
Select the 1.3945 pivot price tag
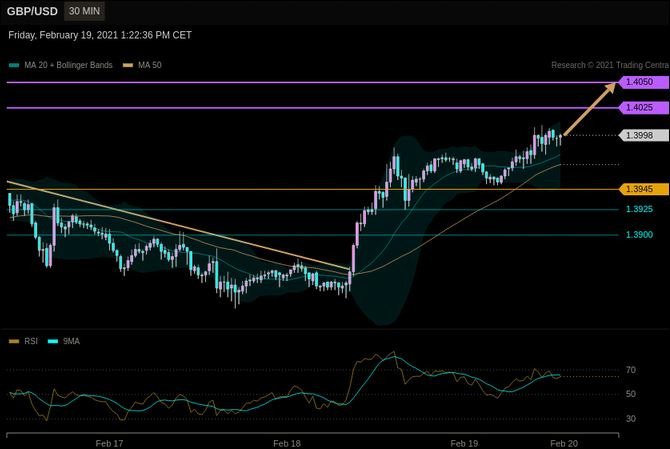pyautogui.click(x=644, y=189)
